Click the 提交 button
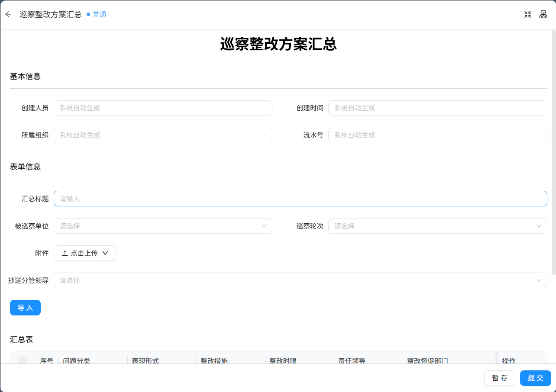This screenshot has width=556, height=392. [x=536, y=378]
